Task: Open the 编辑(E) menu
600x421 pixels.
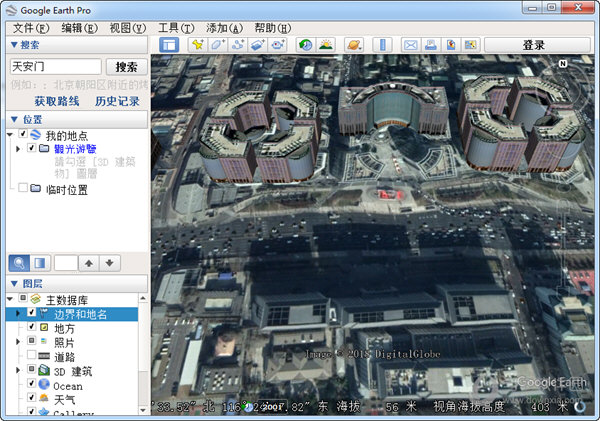Action: click(x=80, y=28)
